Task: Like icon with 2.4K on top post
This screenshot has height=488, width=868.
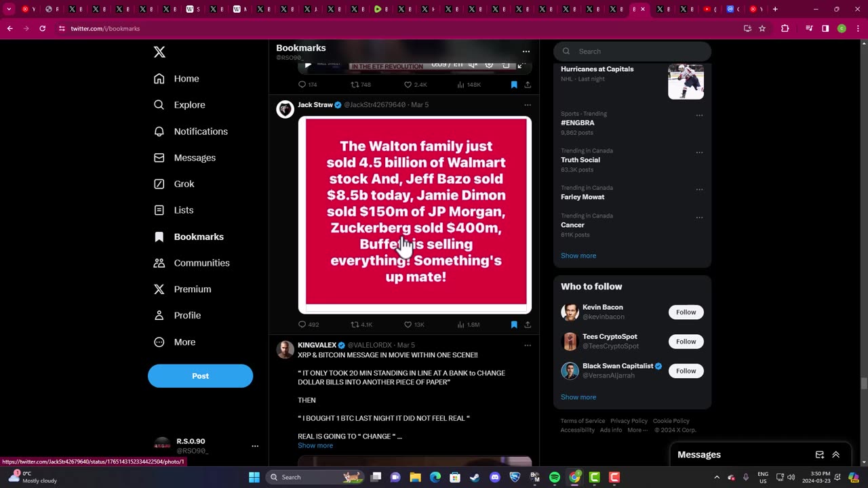Action: coord(408,85)
